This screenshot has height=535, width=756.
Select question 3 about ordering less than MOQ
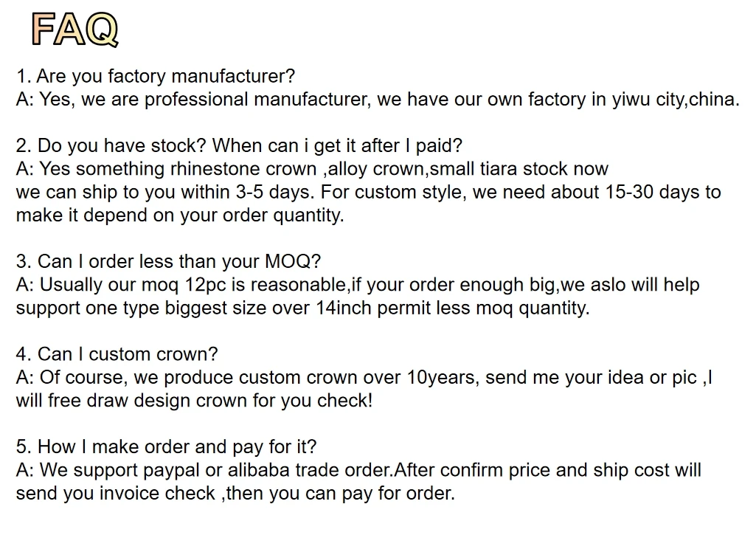[168, 261]
